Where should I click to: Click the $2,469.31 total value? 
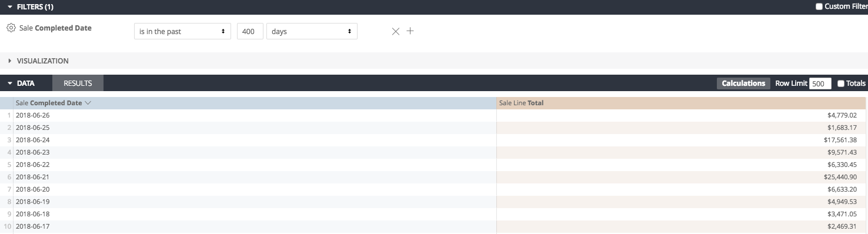(x=842, y=226)
